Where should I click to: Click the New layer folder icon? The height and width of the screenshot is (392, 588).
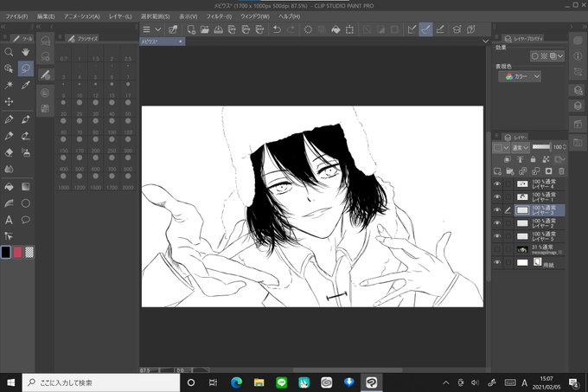click(x=510, y=171)
